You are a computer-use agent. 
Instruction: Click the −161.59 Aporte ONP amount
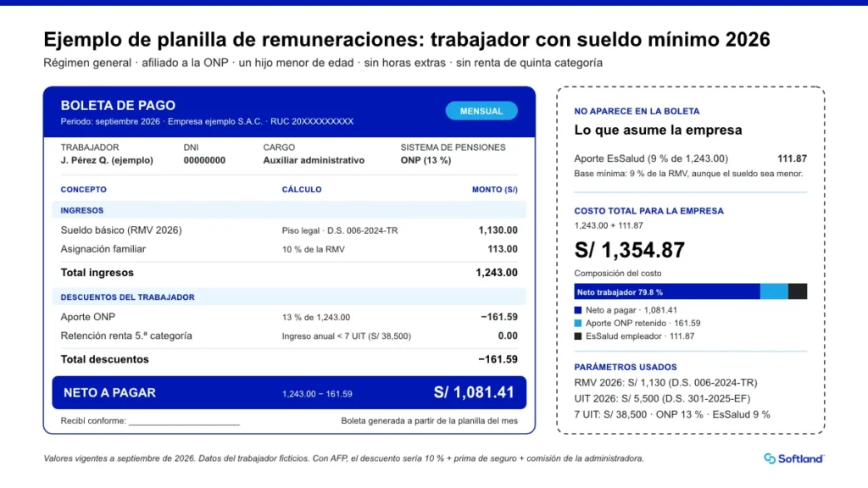[x=499, y=317]
